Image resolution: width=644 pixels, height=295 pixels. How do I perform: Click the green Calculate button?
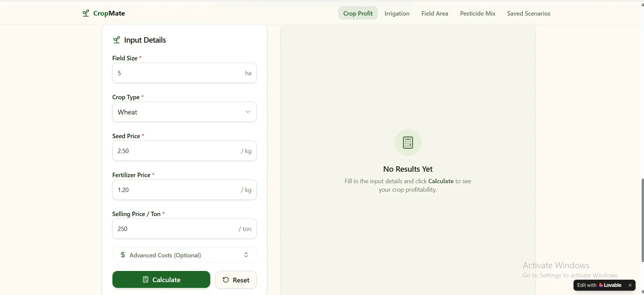pos(161,279)
